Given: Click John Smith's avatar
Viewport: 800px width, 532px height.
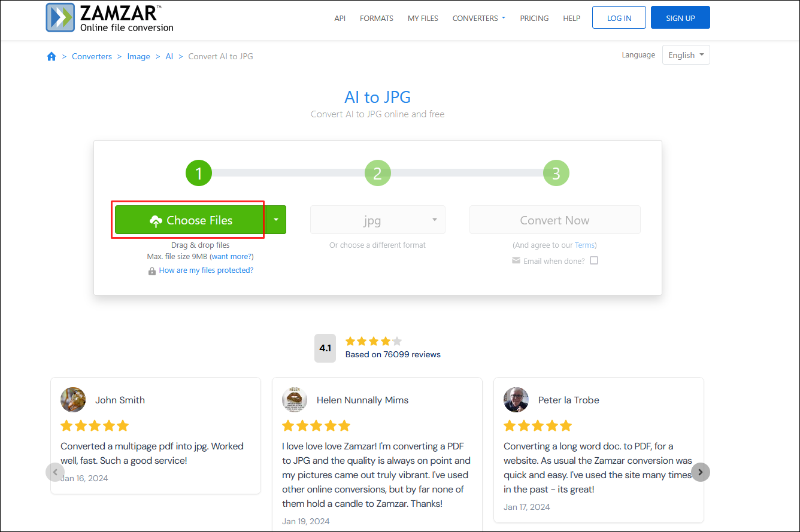Looking at the screenshot, I should point(73,400).
